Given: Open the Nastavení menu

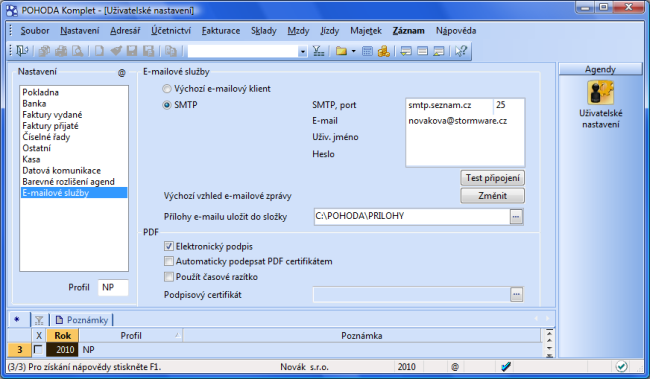Looking at the screenshot, I should 80,31.
